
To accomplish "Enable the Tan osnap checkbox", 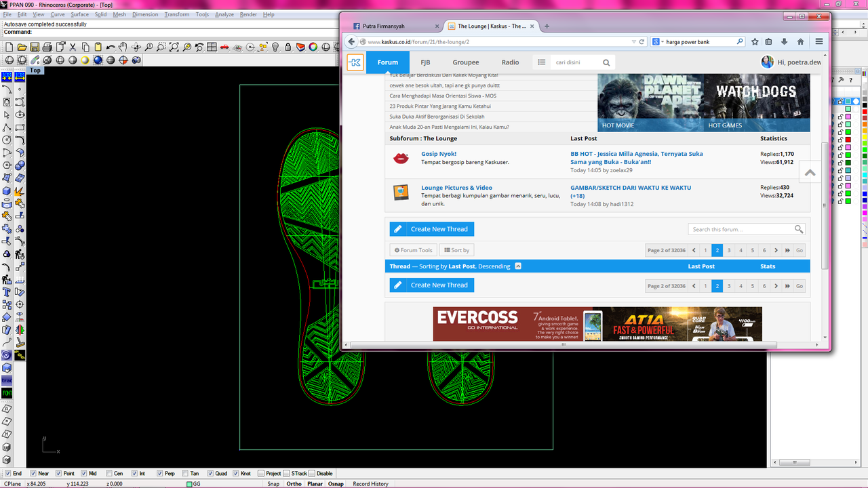I will (184, 474).
